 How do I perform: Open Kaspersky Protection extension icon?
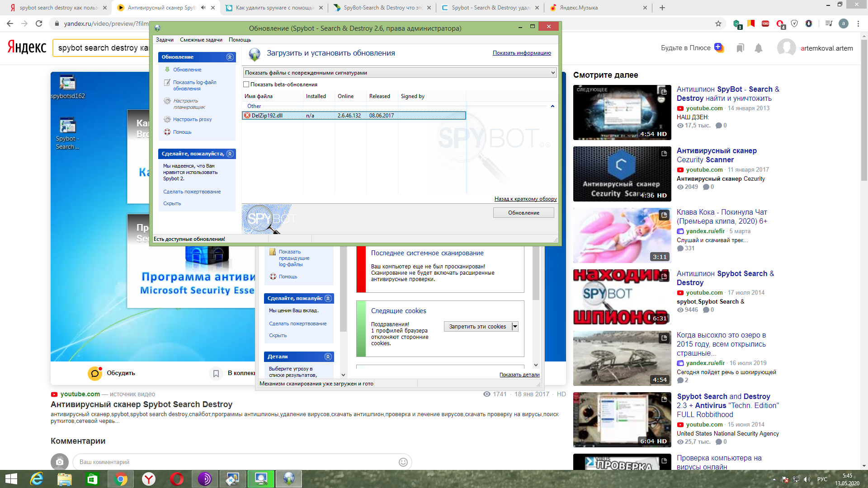point(737,24)
